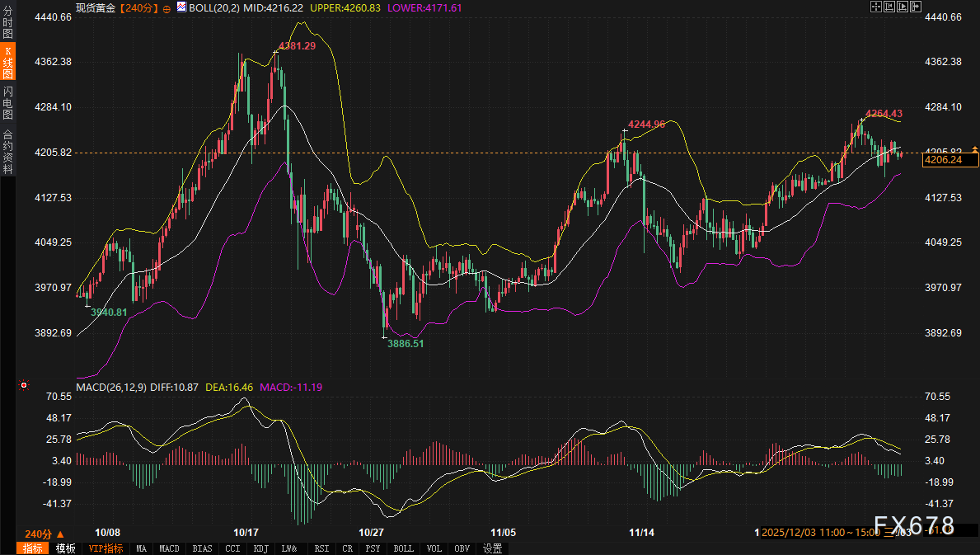This screenshot has height=555, width=980.
Task: Enable the KDJ indicator
Action: click(x=260, y=548)
